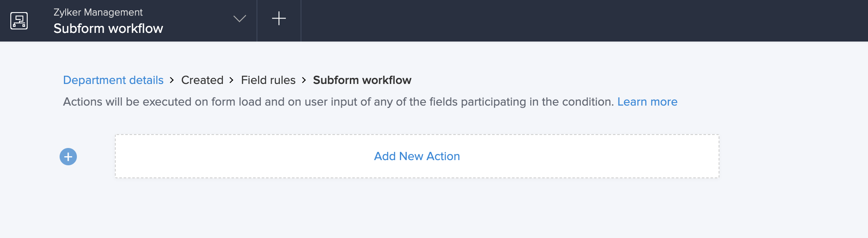Click the Zylker Management app name
Image resolution: width=868 pixels, height=238 pixels.
pyautogui.click(x=98, y=12)
